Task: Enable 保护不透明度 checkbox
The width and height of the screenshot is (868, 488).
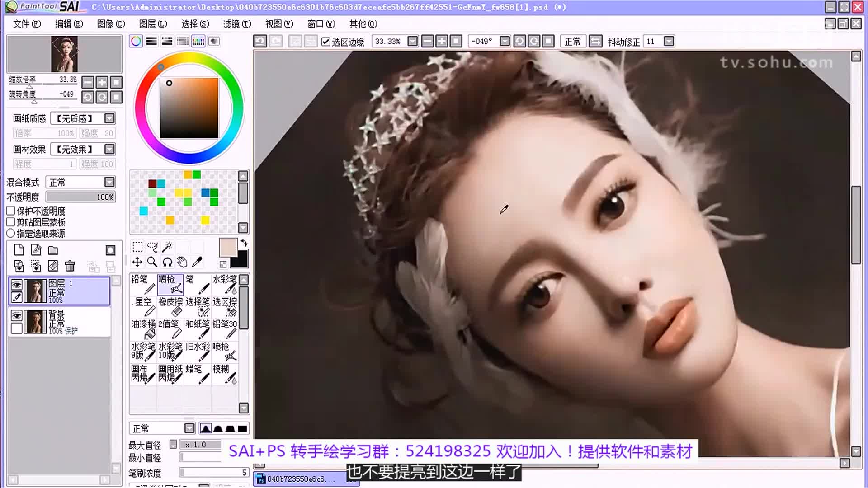Action: (10, 211)
